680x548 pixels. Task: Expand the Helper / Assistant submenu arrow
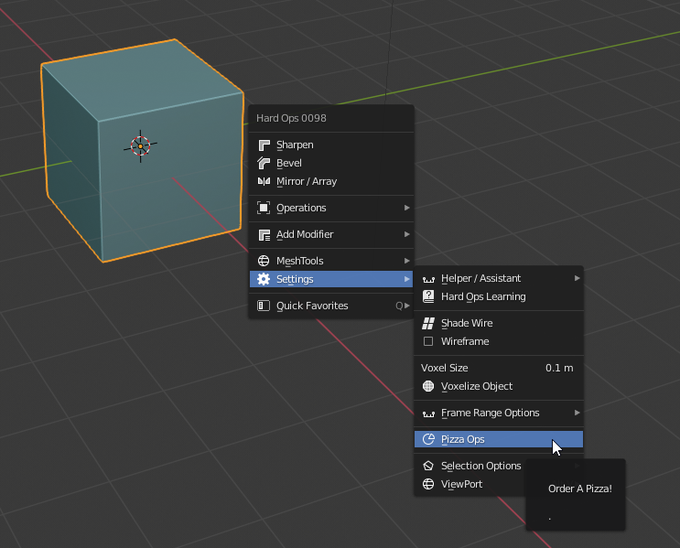[x=577, y=278]
